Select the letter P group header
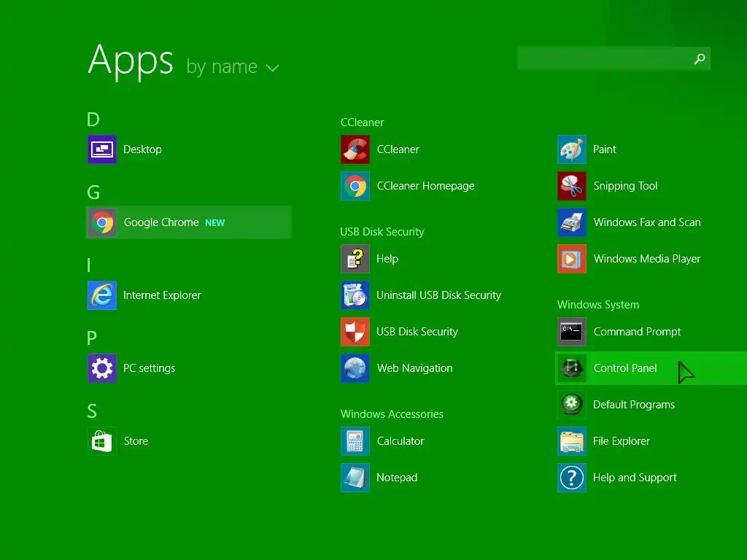This screenshot has width=747, height=560. tap(92, 338)
